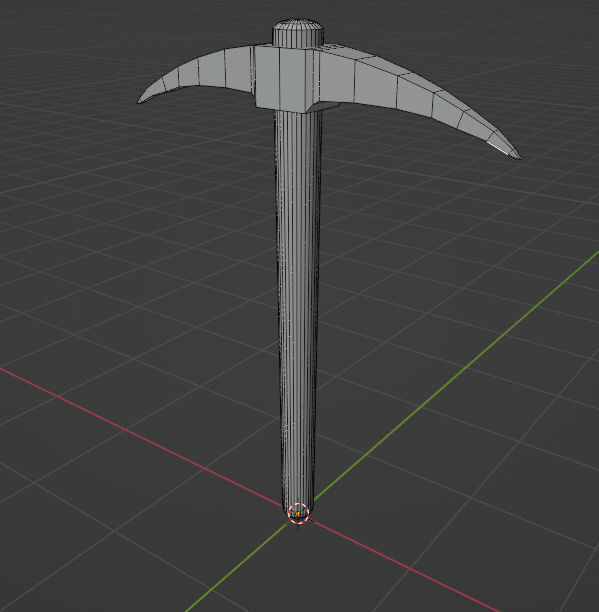Select the left curved blade of the pickaxe
The width and height of the screenshot is (599, 612).
[199, 74]
